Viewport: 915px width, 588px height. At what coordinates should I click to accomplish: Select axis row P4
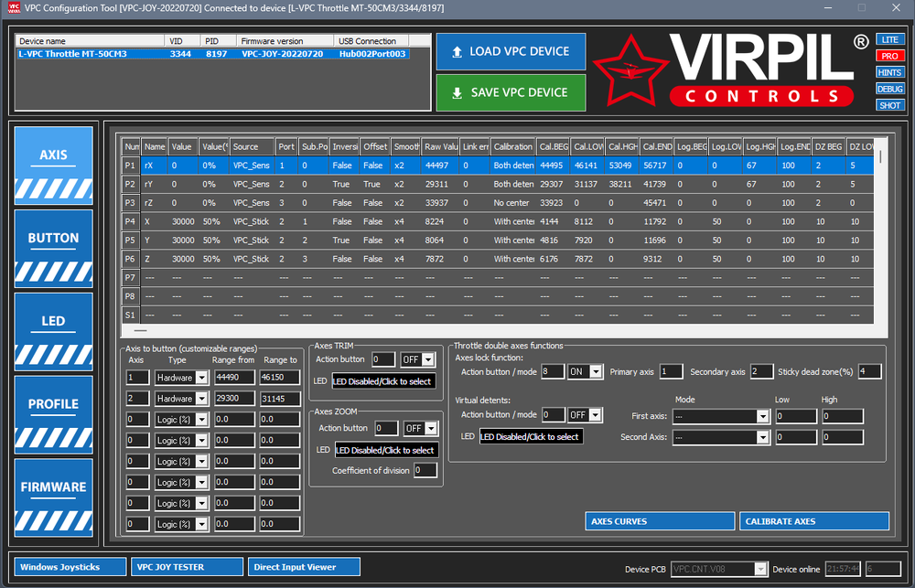tap(497, 221)
